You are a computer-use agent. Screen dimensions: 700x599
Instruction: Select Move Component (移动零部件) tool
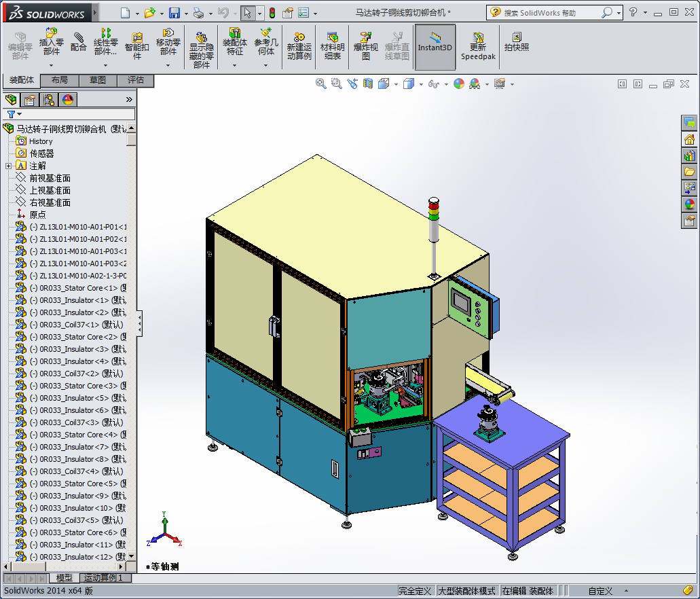pyautogui.click(x=168, y=42)
